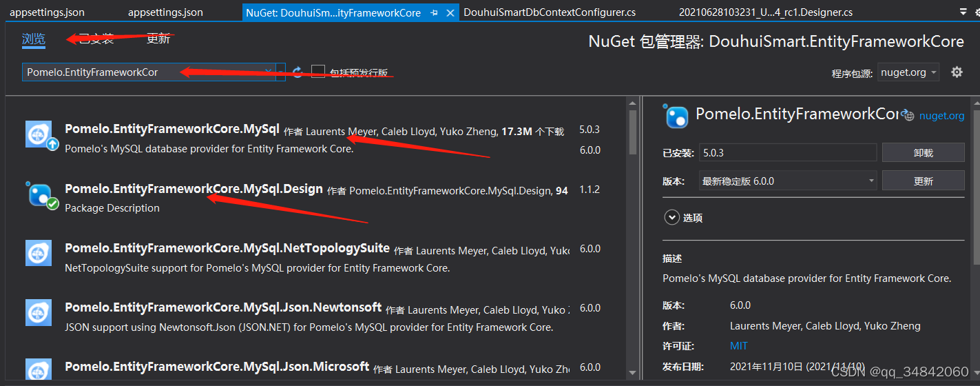Toggle the include prerelease checkbox
The height and width of the screenshot is (386, 980).
(317, 72)
